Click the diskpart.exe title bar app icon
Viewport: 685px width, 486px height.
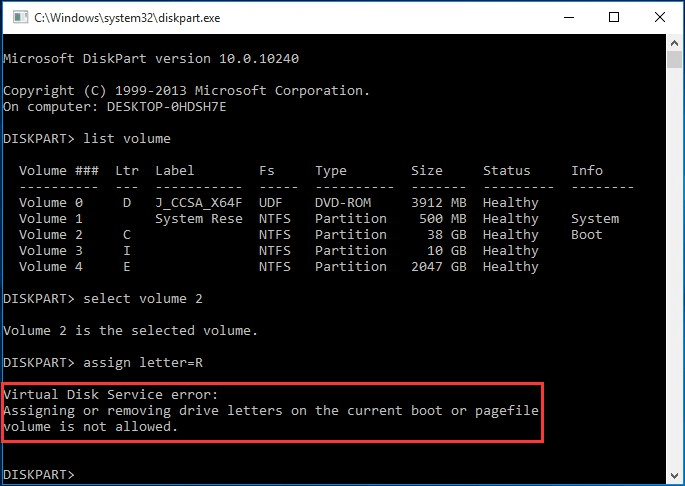[x=20, y=17]
